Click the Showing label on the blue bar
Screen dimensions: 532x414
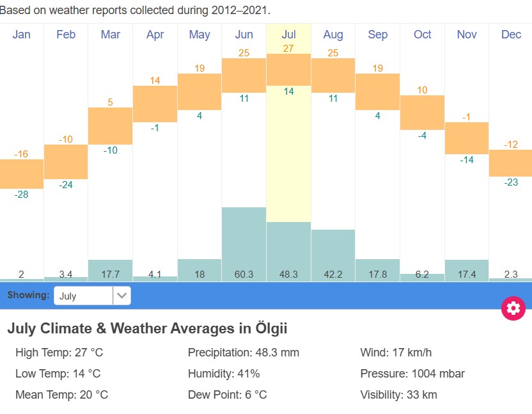pyautogui.click(x=28, y=296)
